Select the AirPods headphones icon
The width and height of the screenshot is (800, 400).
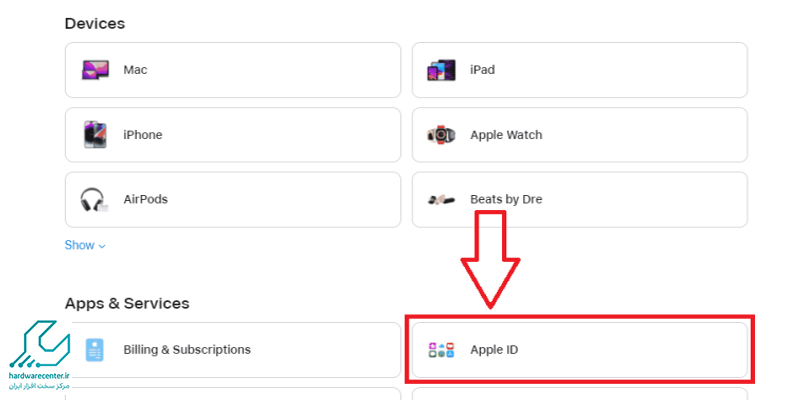[94, 199]
